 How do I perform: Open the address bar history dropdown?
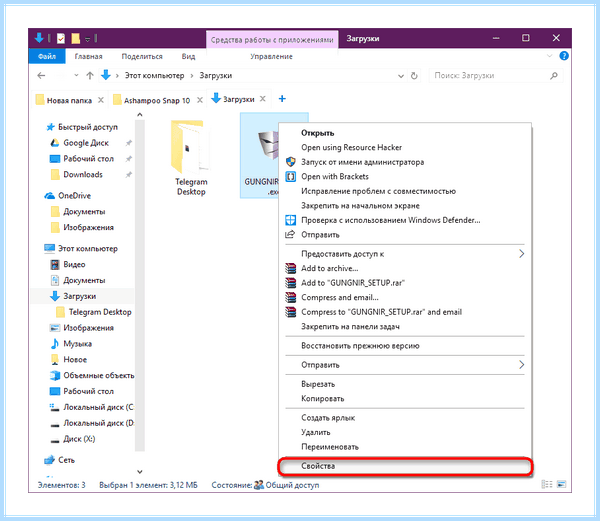point(401,76)
